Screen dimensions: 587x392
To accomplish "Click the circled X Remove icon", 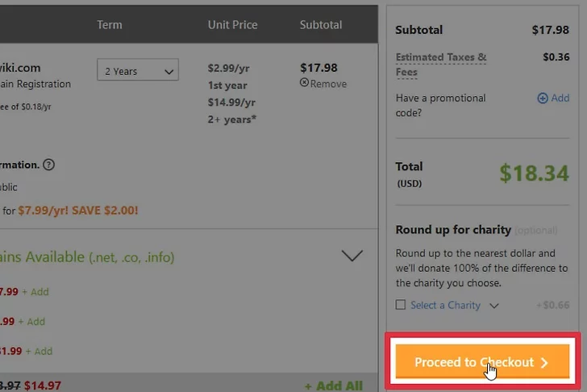I will coord(304,83).
